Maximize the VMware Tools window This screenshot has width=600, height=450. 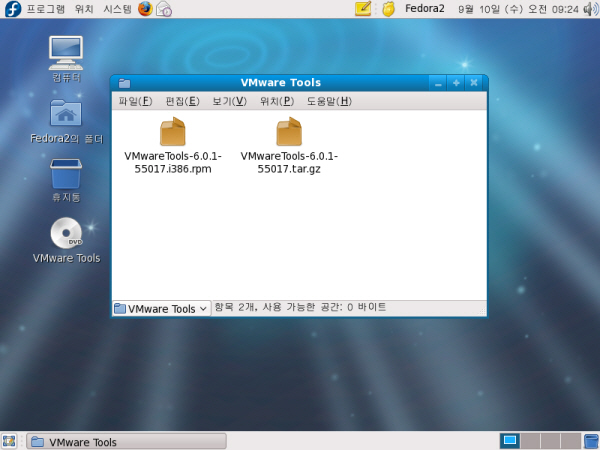tap(456, 83)
